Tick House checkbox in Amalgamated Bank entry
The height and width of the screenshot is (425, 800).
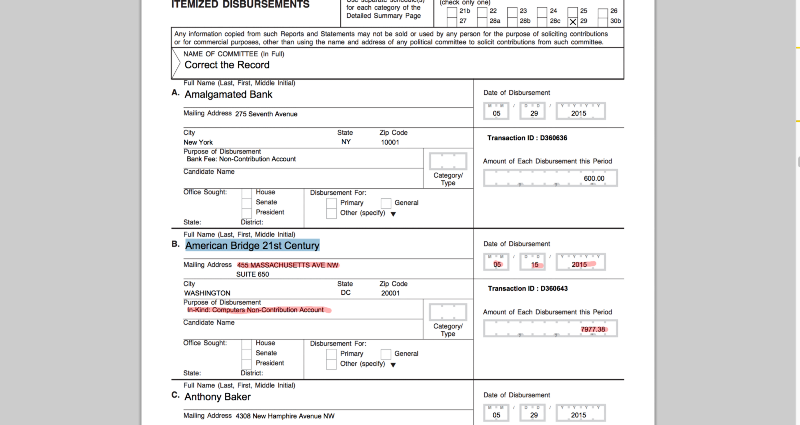pos(246,193)
